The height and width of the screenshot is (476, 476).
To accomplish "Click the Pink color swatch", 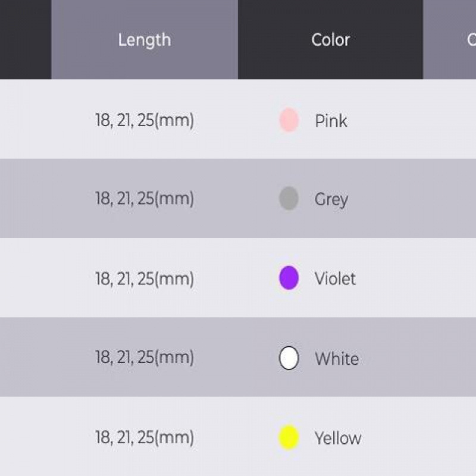I will coord(289,120).
